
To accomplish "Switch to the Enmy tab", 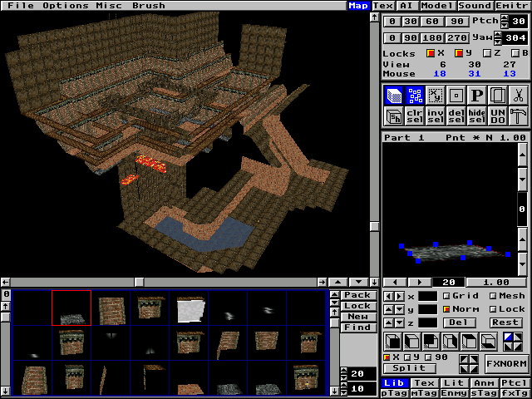I will pyautogui.click(x=454, y=393).
